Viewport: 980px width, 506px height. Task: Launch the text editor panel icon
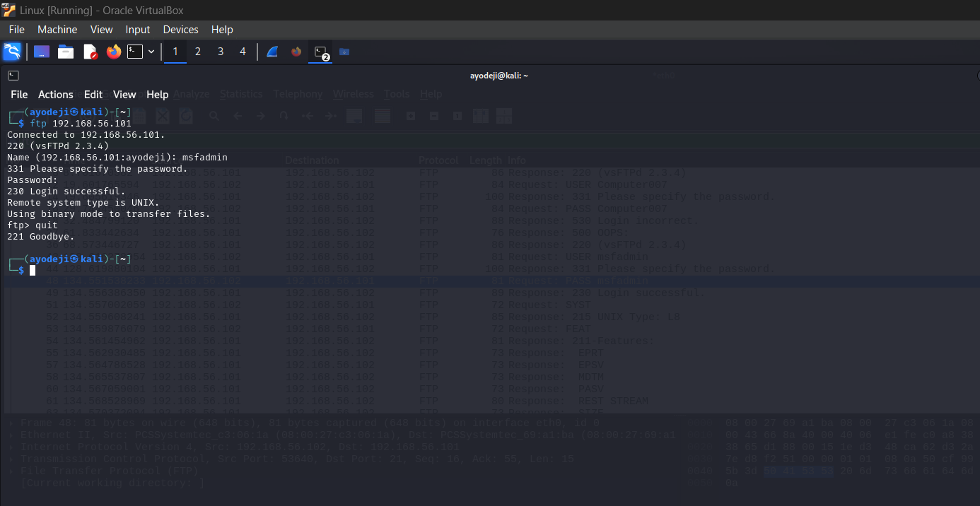(90, 52)
